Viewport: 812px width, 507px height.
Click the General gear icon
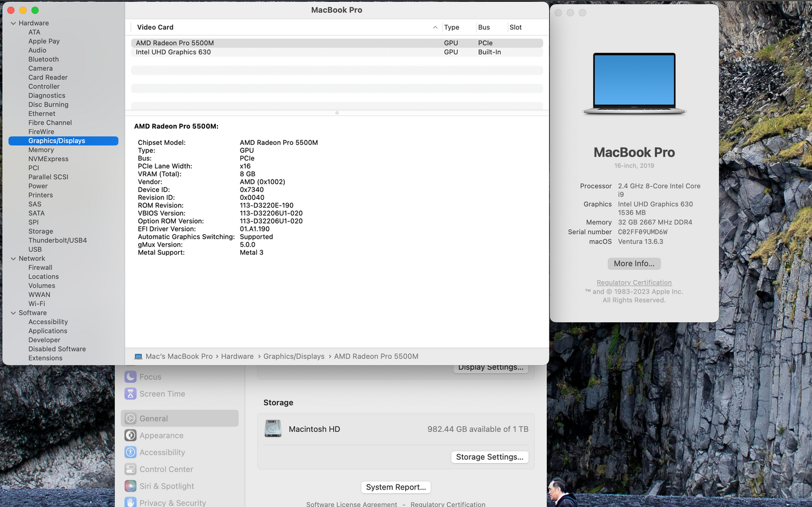(130, 418)
